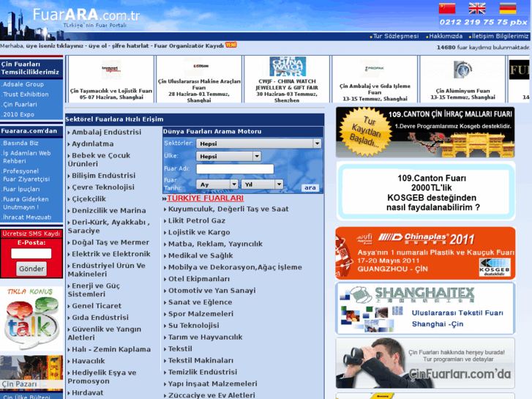Open Tur Sözleşmesi menu link

396,36
